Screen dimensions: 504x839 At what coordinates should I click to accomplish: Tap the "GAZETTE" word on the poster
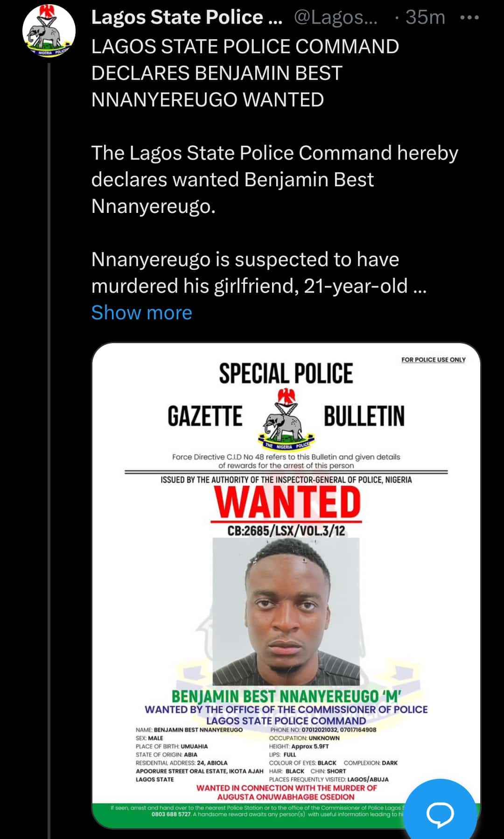[205, 416]
